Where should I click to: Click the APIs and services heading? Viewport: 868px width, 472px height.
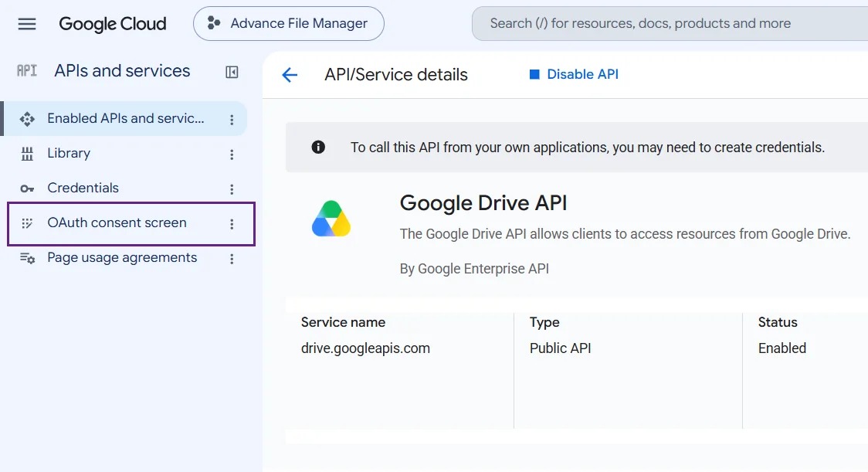coord(122,71)
